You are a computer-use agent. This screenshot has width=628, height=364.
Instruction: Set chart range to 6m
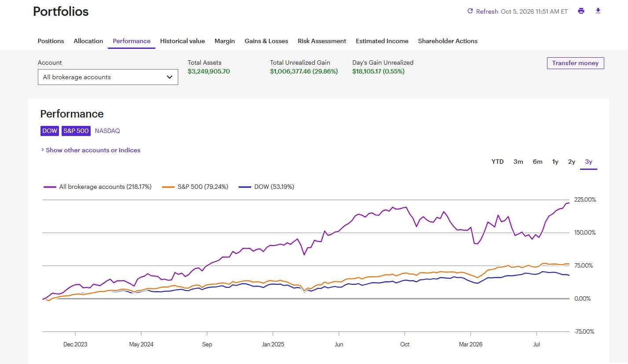[x=538, y=162]
